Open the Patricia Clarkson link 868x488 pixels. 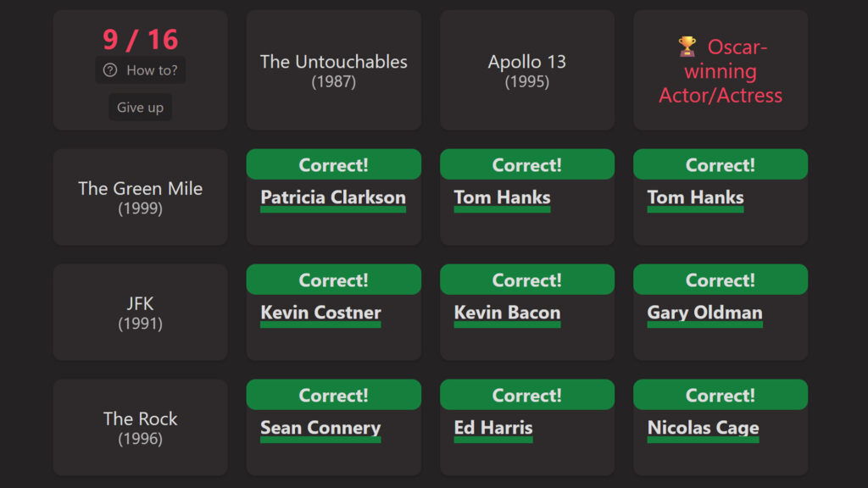[x=333, y=197]
